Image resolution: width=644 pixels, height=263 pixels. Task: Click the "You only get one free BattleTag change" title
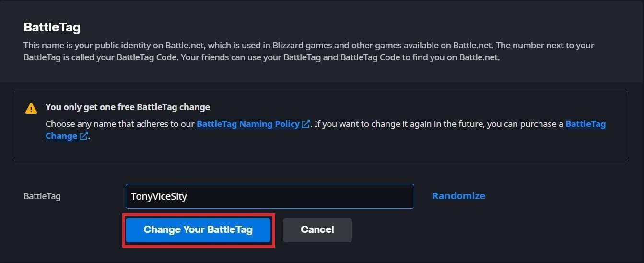coord(128,107)
